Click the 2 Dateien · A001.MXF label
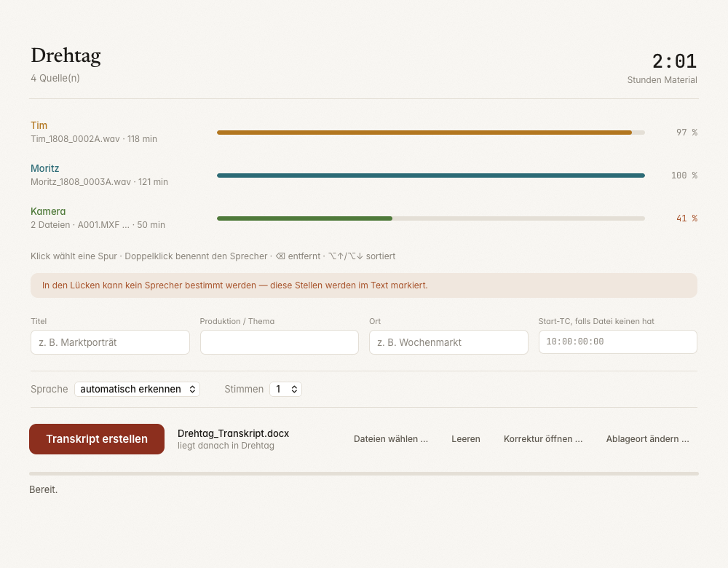 (98, 225)
